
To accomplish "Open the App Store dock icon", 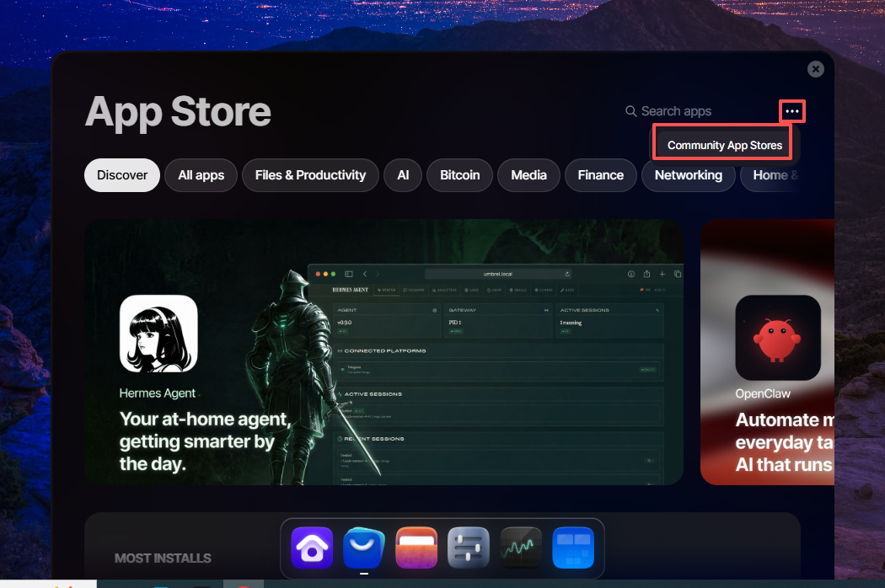I will [x=364, y=548].
